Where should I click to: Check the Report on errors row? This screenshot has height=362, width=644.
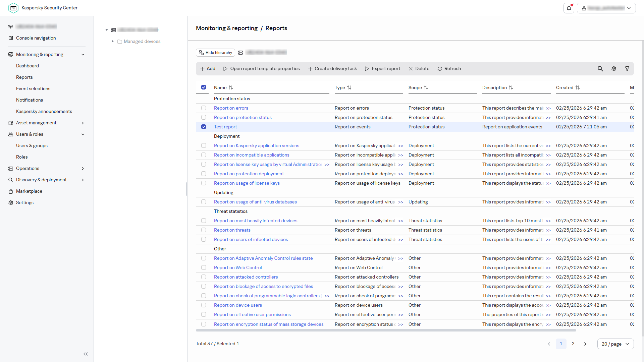[204, 108]
